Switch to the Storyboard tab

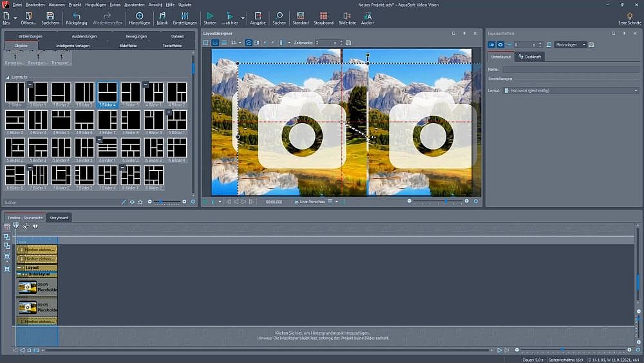(x=59, y=218)
